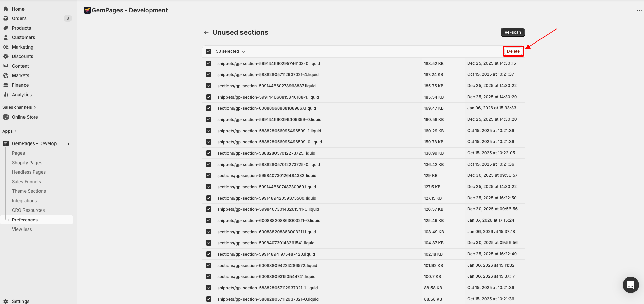Go back with the left arrow
Image resolution: width=644 pixels, height=304 pixels.
point(206,32)
